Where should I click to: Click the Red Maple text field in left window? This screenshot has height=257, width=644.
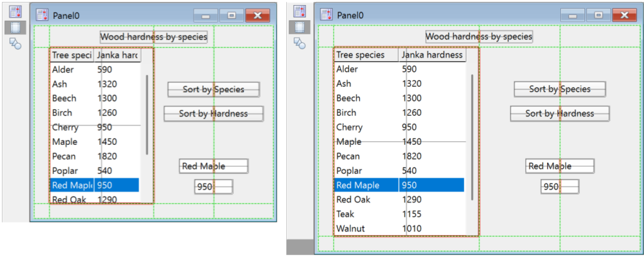(x=213, y=166)
